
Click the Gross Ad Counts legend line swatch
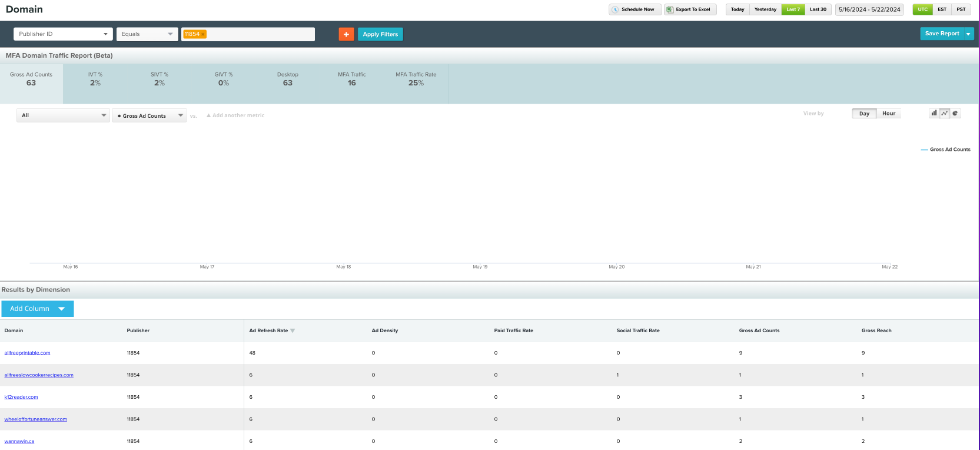[x=924, y=150]
